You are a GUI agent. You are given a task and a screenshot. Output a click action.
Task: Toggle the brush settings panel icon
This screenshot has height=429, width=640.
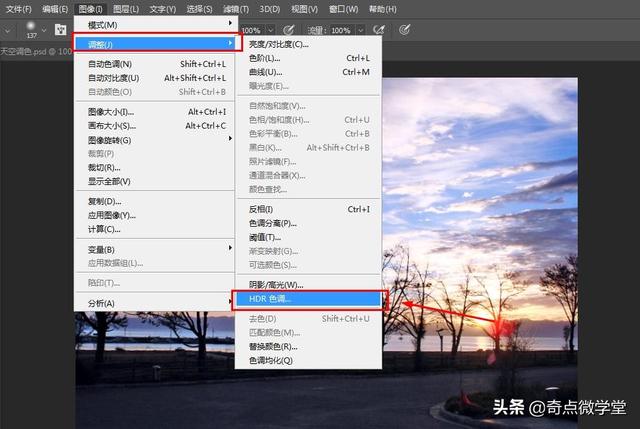pyautogui.click(x=60, y=30)
